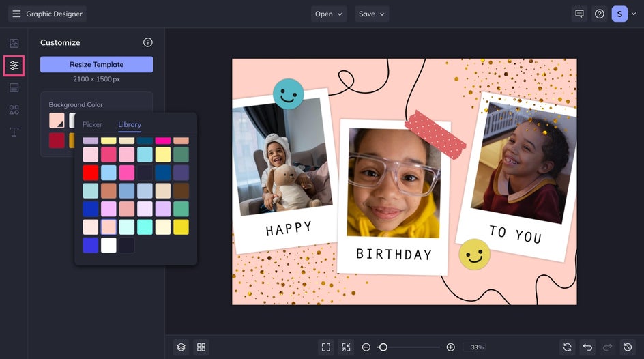
Task: Open the Open dropdown menu
Action: [x=329, y=14]
